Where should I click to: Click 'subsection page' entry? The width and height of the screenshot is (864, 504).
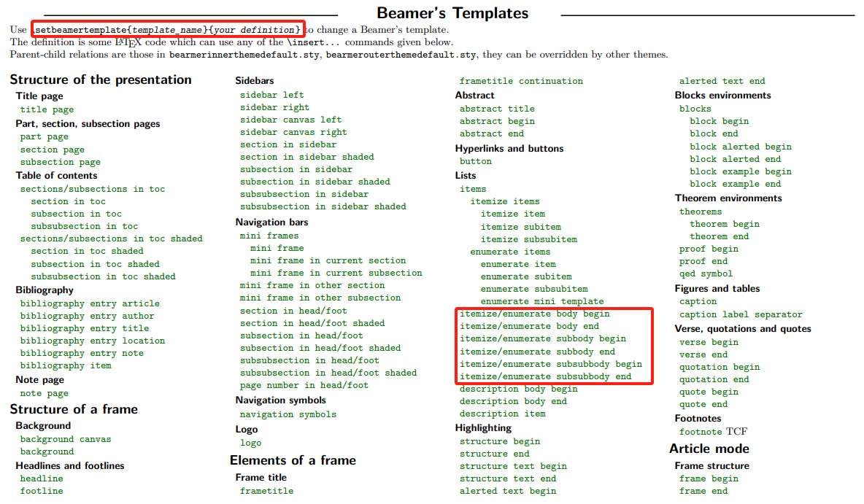[60, 162]
